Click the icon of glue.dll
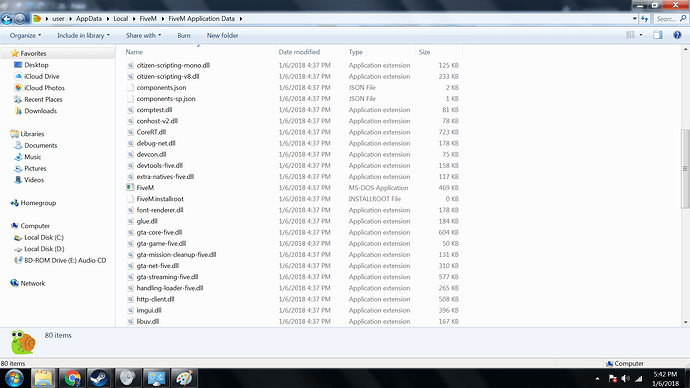 coord(130,221)
